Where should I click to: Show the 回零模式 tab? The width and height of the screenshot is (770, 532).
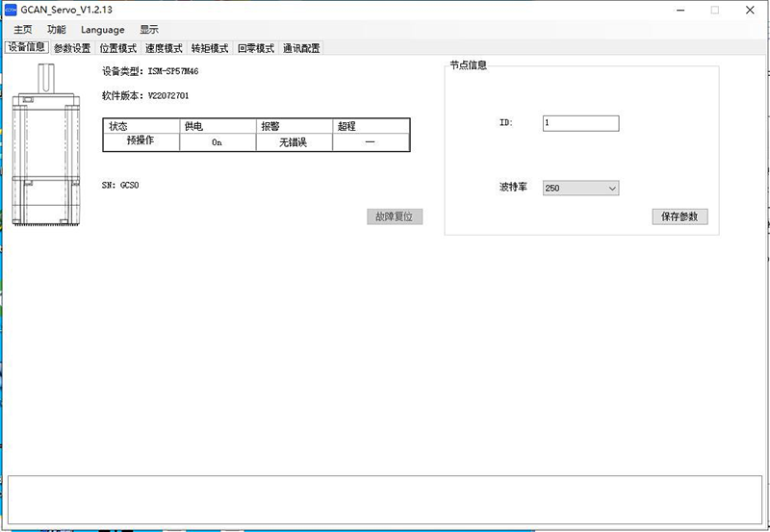[x=256, y=48]
